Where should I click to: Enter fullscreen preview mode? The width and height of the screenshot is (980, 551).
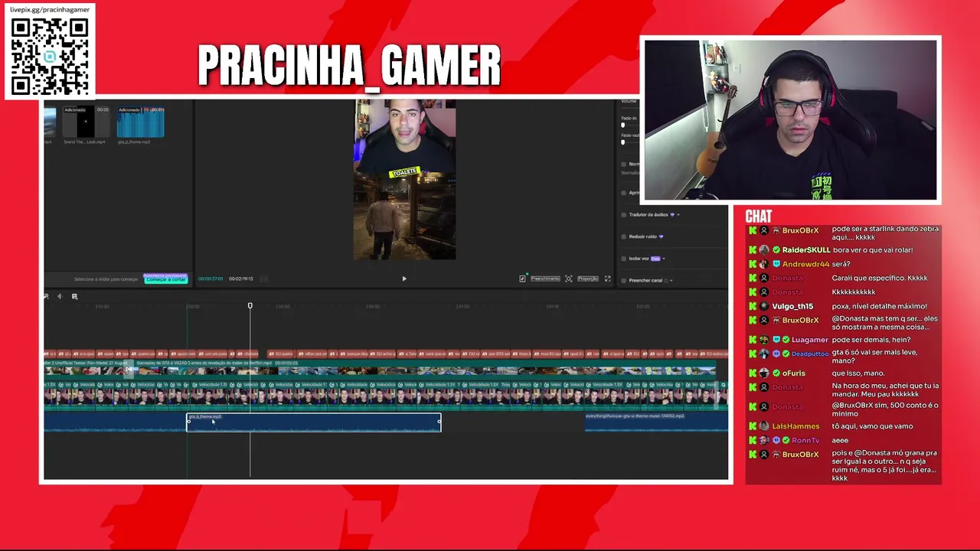608,279
